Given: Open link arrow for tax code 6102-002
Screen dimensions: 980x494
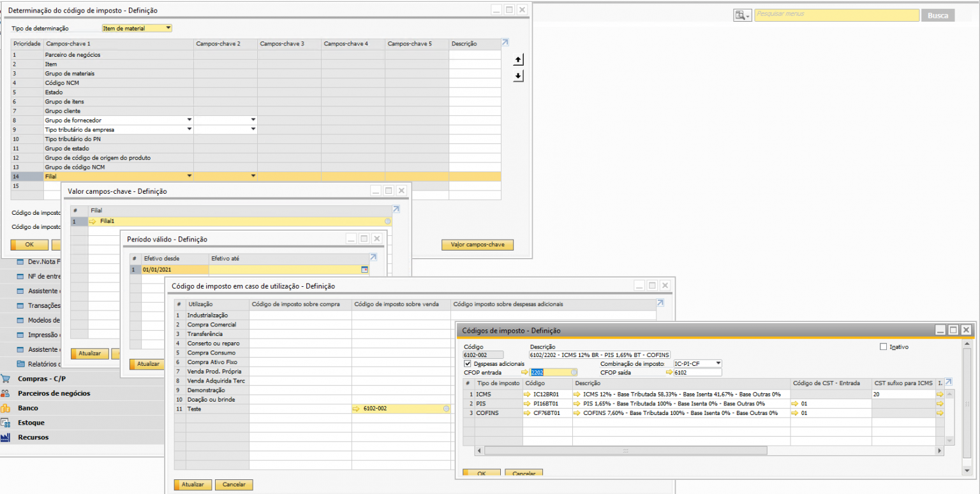Looking at the screenshot, I should coord(357,409).
